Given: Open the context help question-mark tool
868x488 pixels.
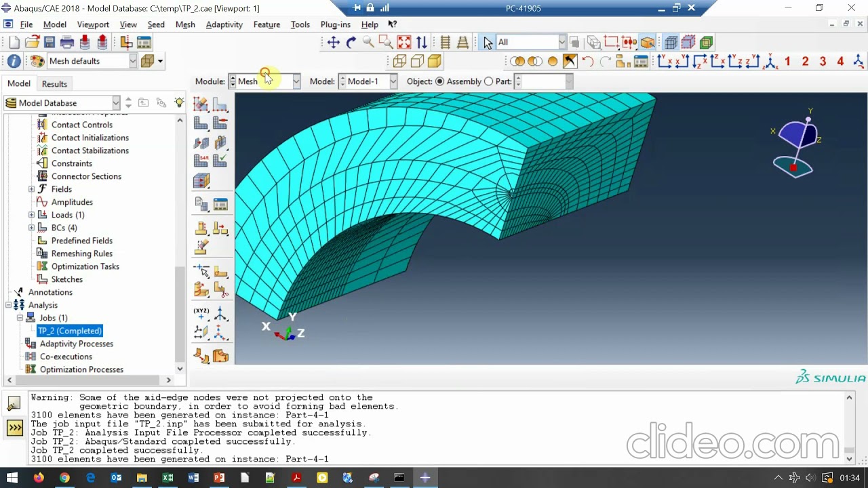Looking at the screenshot, I should (x=392, y=24).
